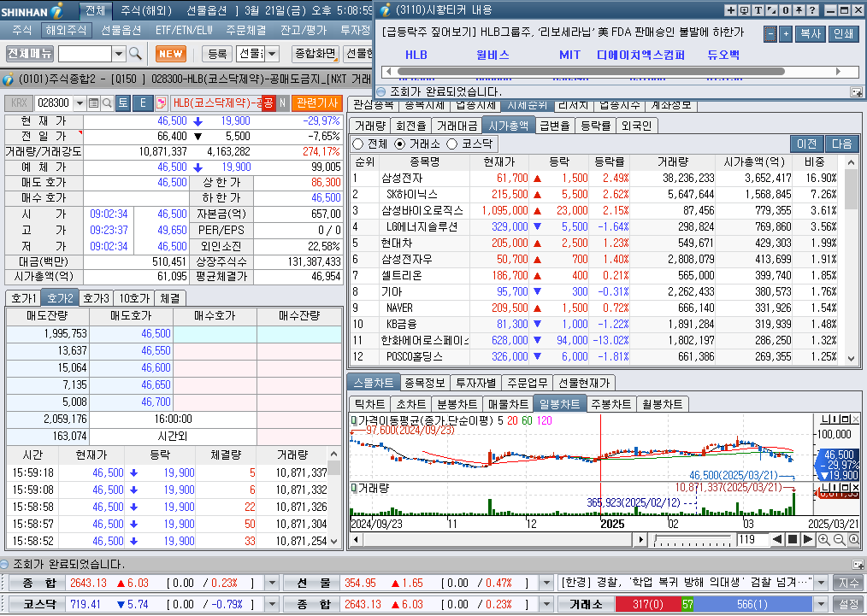This screenshot has width=867, height=616.
Task: Zoom in on the daily chart
Action: 824,540
